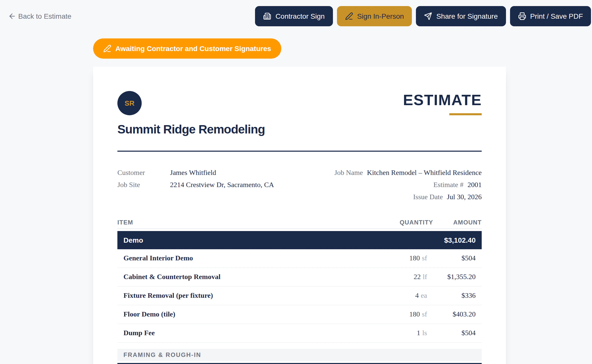
Task: Click the $336 amount
Action: (469, 295)
